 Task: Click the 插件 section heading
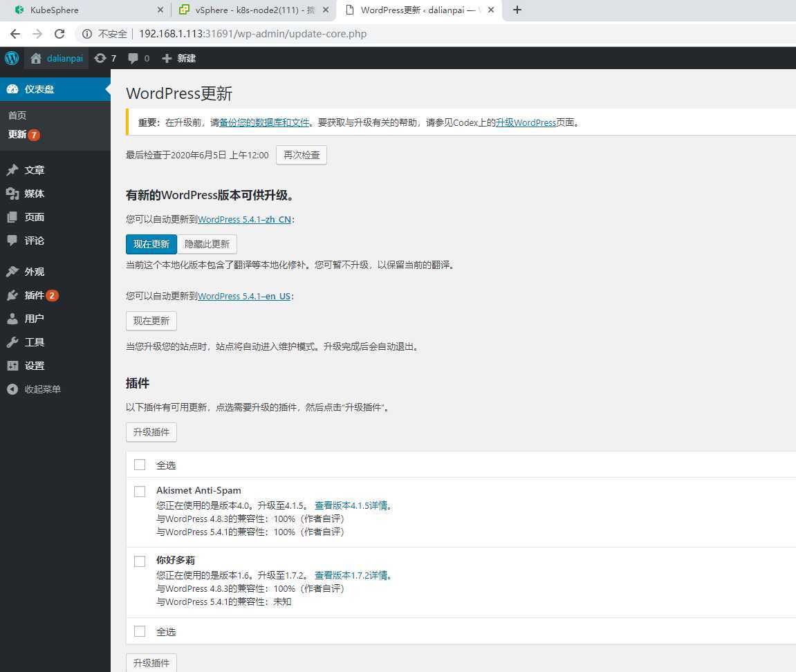coord(138,384)
